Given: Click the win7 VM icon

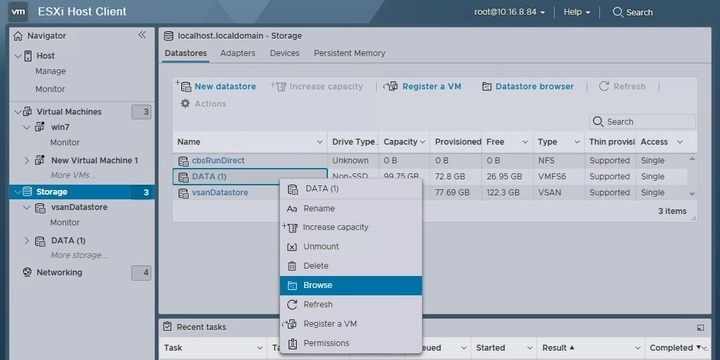Looking at the screenshot, I should pos(39,127).
